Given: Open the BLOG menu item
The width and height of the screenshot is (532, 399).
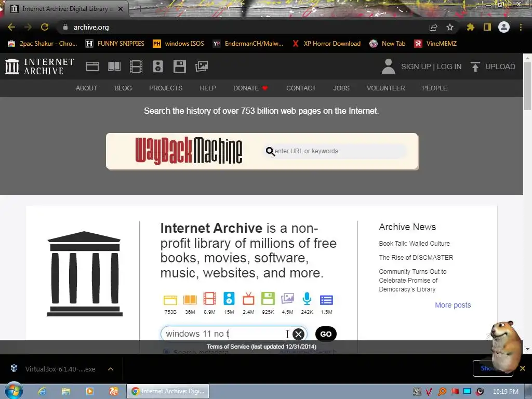Looking at the screenshot, I should click(123, 88).
